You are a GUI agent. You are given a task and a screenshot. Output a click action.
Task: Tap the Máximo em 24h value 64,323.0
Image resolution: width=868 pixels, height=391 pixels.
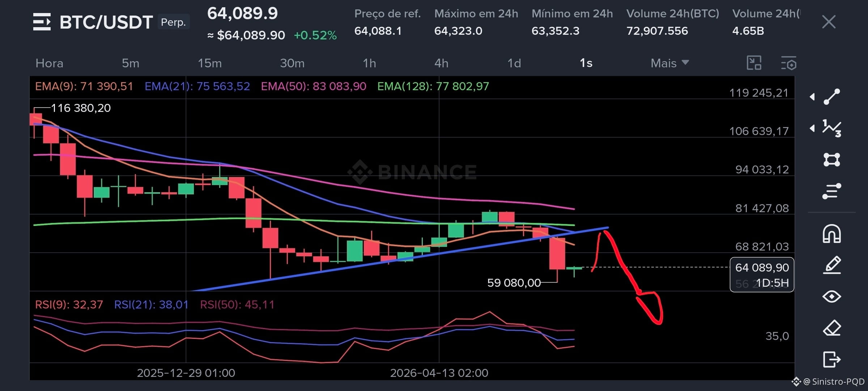(458, 31)
